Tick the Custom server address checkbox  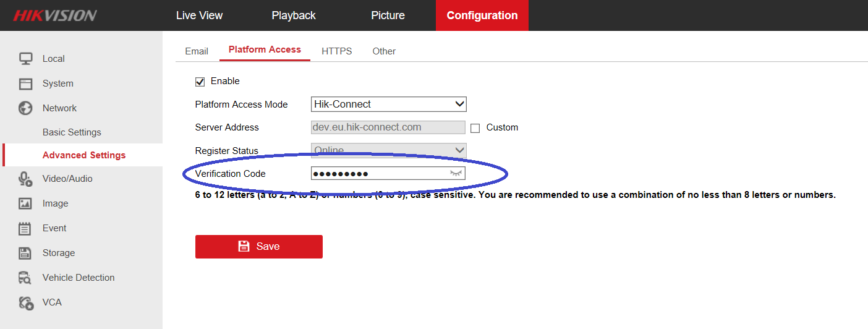[x=475, y=128]
